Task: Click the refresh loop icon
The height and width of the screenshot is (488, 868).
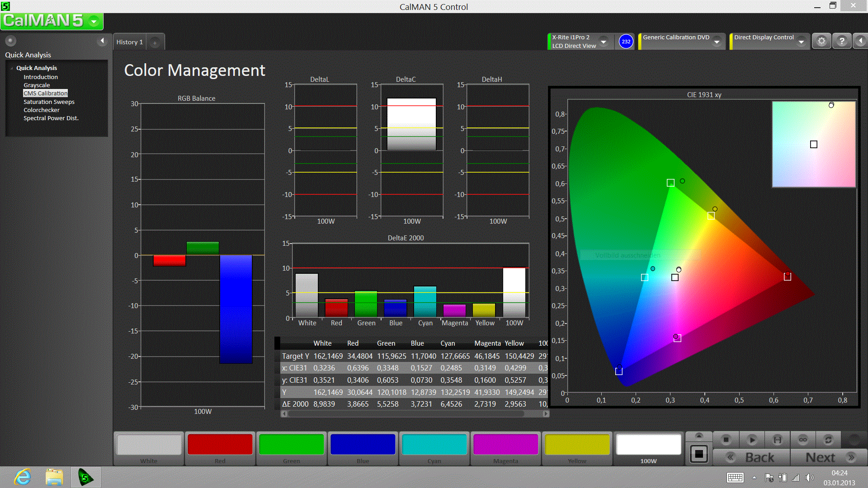Action: [828, 439]
